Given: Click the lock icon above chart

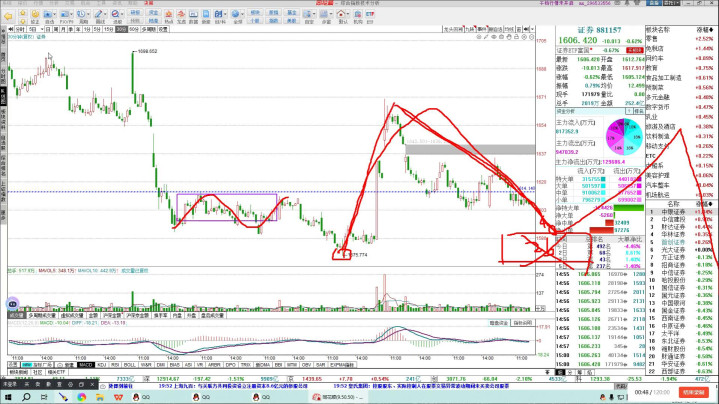Looking at the screenshot, I should [516, 37].
